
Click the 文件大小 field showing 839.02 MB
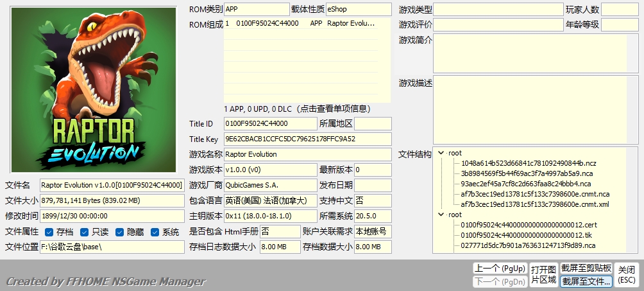tap(112, 200)
